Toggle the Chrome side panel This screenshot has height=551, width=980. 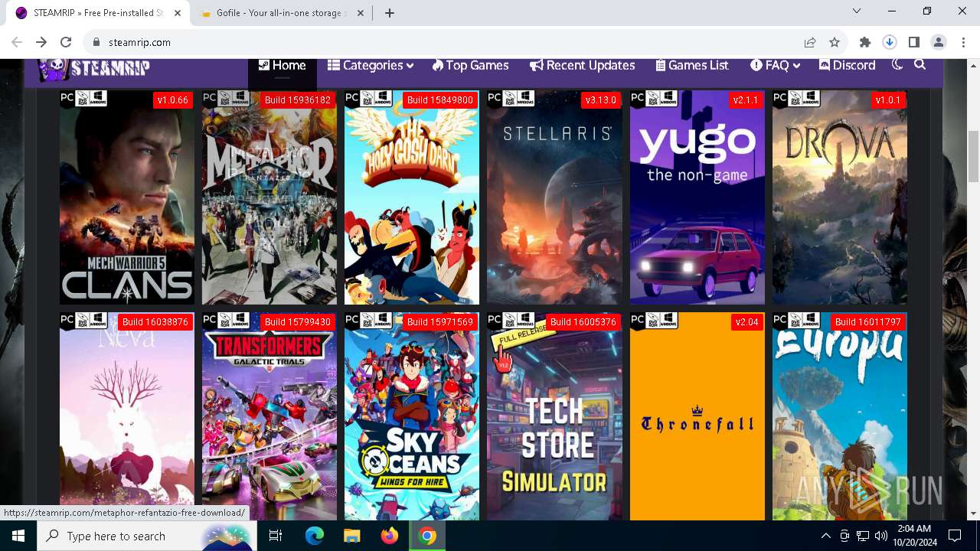pyautogui.click(x=914, y=42)
